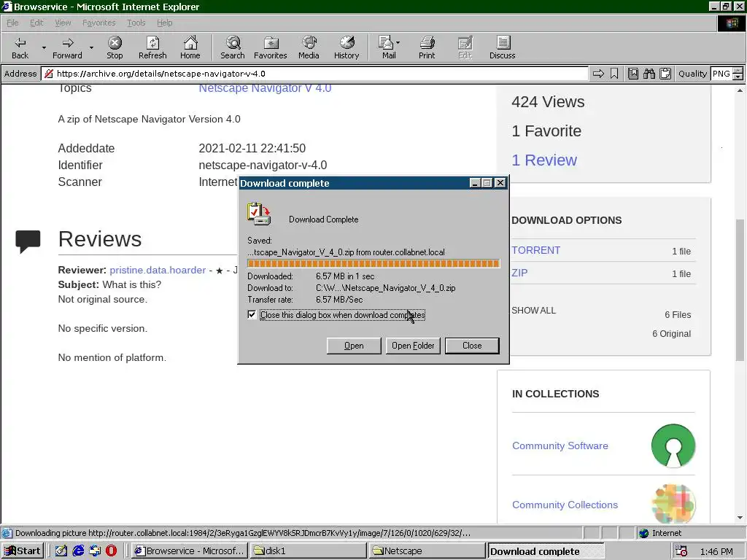Open the Tools menu
Screen dimensions: 747x560
coord(136,23)
